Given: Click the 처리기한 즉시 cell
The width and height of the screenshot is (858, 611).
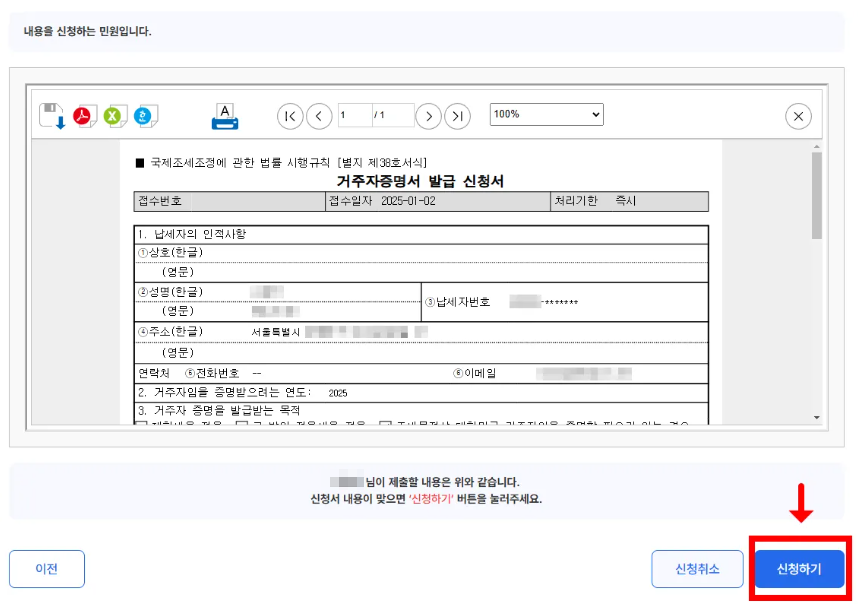Looking at the screenshot, I should [x=629, y=201].
